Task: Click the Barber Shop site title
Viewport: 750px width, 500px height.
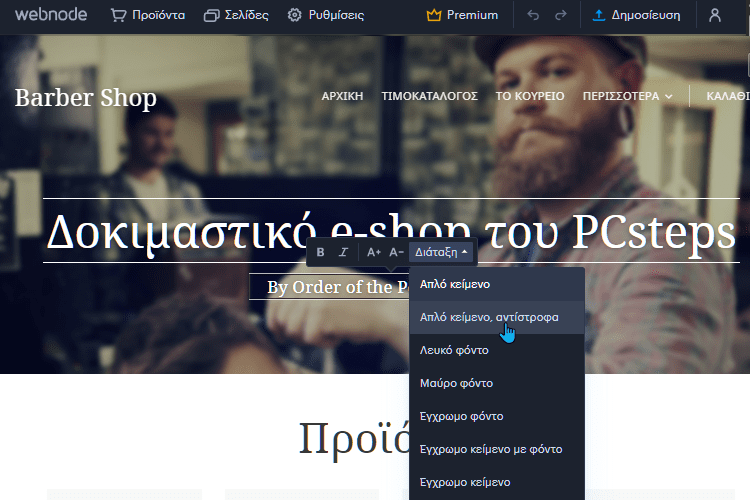Action: 86,98
